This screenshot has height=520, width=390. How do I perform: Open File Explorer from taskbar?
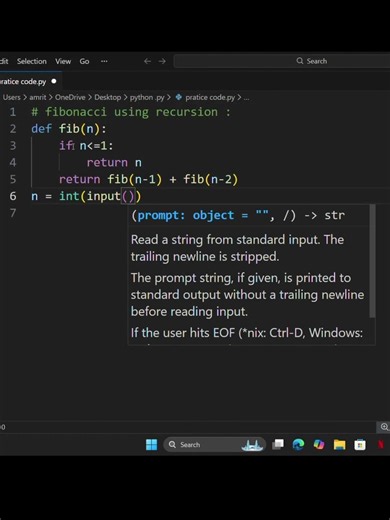(339, 445)
